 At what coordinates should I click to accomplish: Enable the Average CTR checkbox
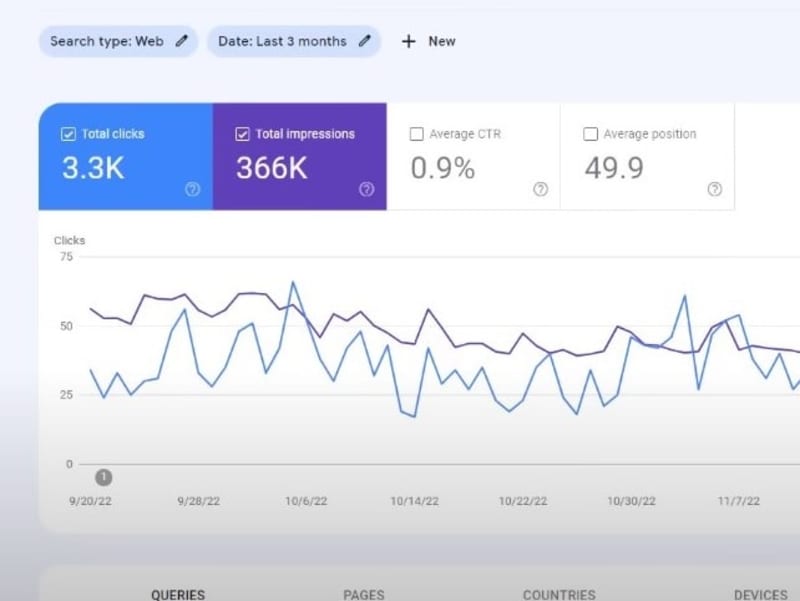[416, 134]
